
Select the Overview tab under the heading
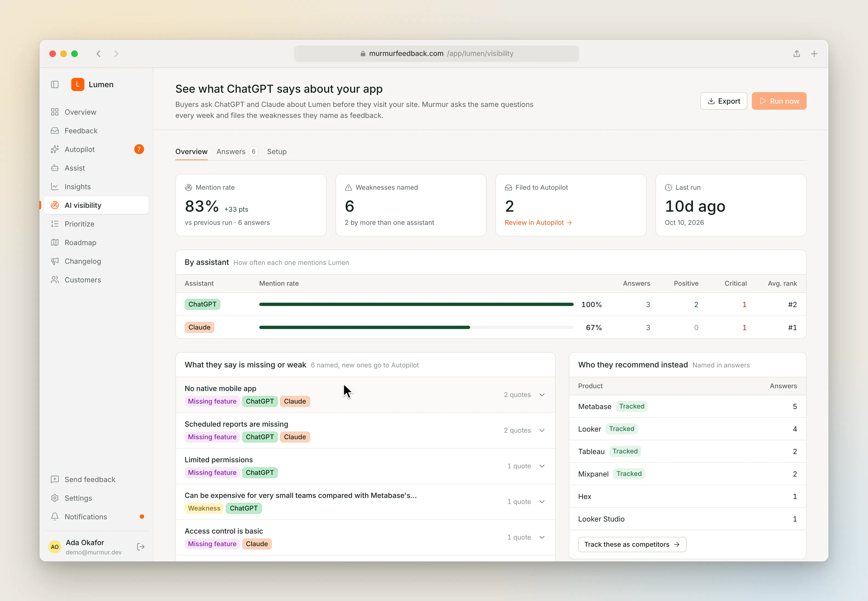pyautogui.click(x=191, y=151)
